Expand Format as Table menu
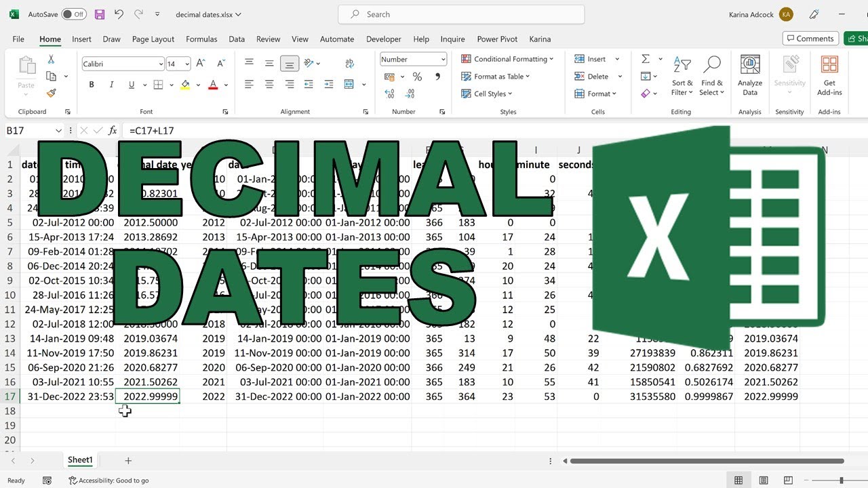 [x=496, y=77]
